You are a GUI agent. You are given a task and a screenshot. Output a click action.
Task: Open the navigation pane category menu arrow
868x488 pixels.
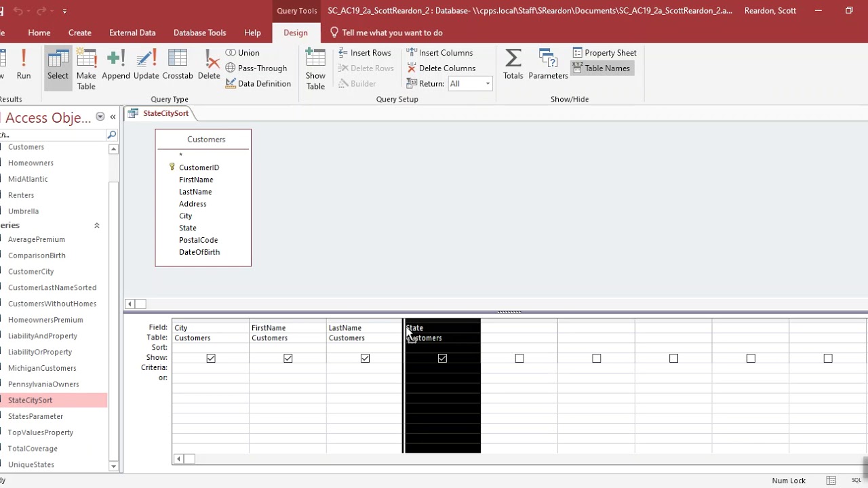point(100,117)
